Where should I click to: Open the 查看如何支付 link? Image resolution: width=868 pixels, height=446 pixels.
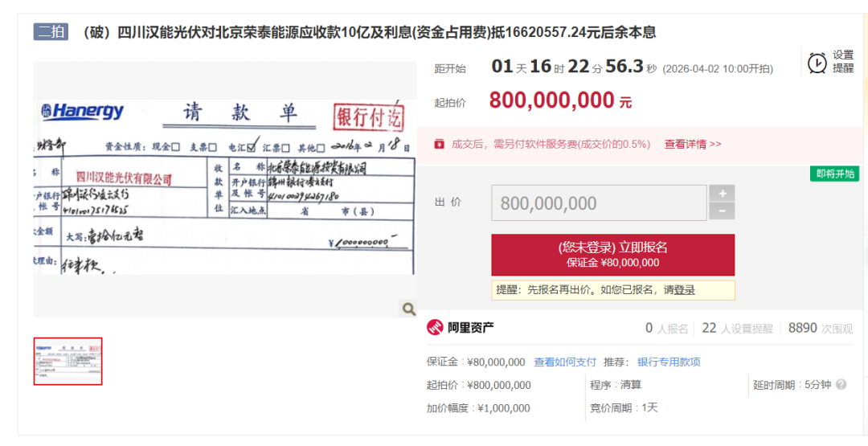[565, 362]
